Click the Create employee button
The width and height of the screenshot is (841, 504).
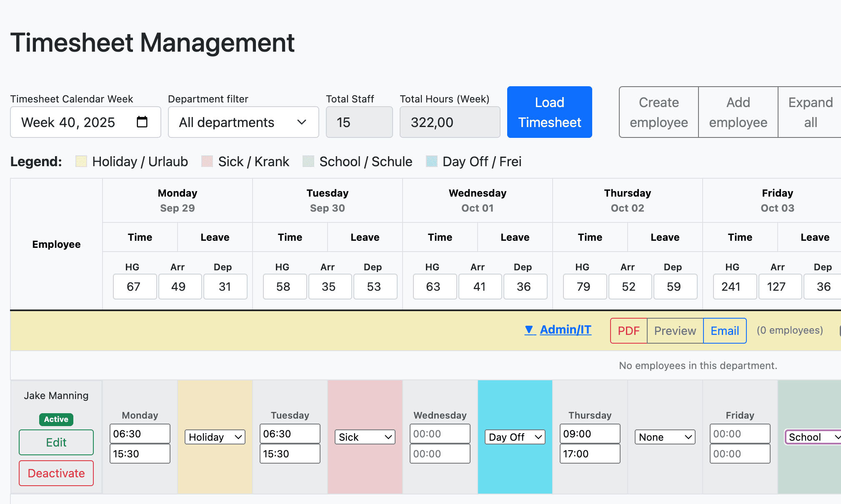point(658,112)
